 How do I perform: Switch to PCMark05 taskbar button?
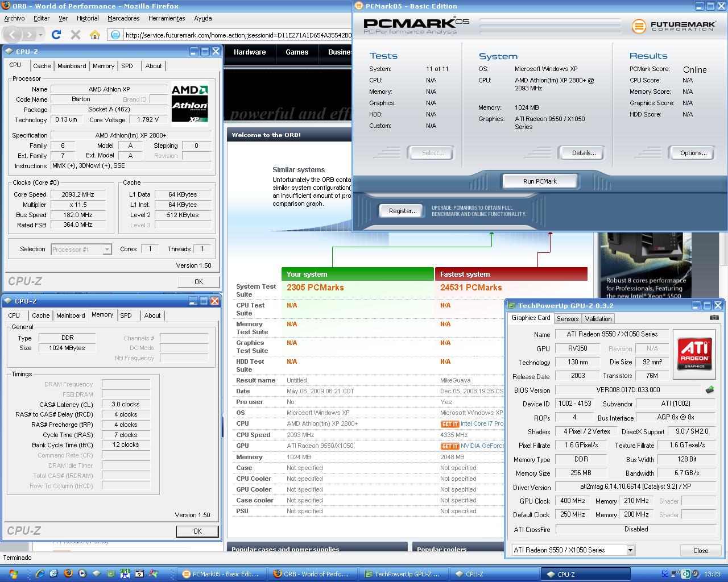(x=220, y=574)
